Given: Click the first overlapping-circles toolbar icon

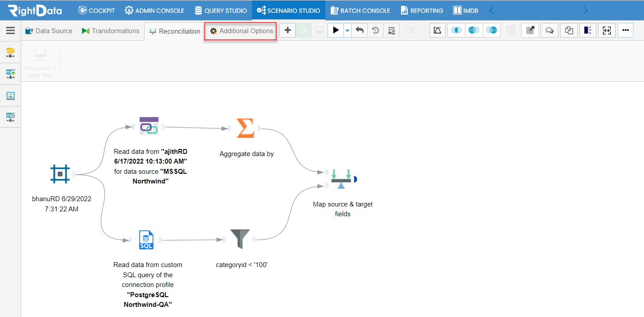Looking at the screenshot, I should click(456, 30).
